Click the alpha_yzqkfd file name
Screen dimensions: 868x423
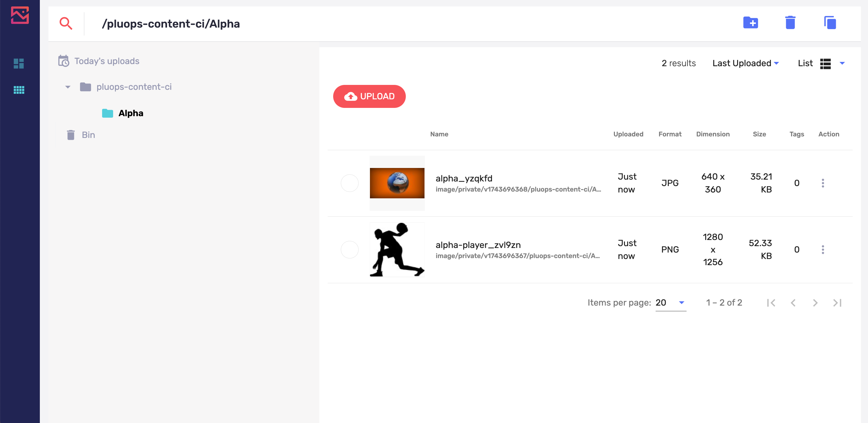point(464,178)
